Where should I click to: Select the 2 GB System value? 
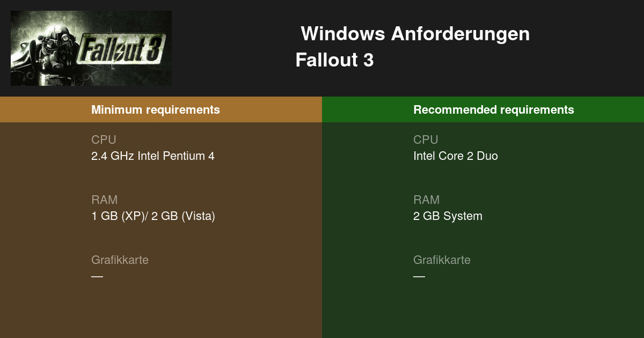point(448,216)
